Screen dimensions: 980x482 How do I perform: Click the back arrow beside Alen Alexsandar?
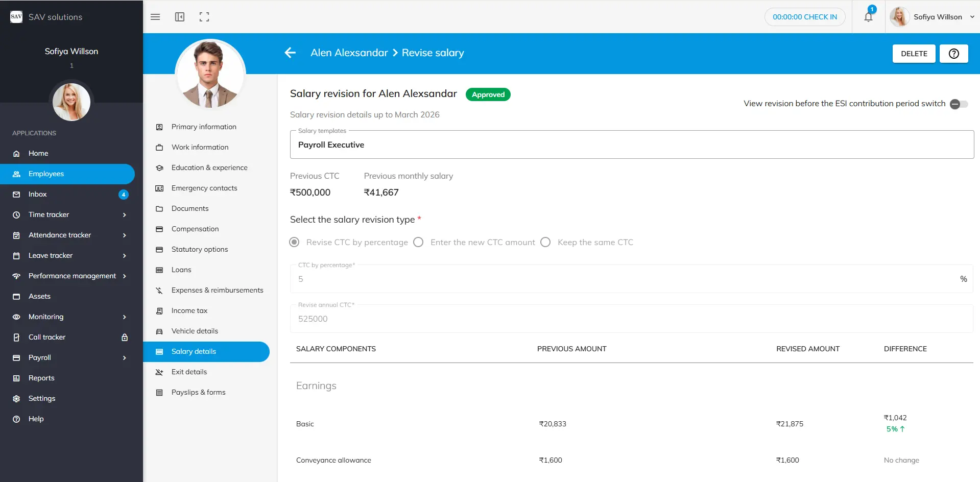[290, 53]
